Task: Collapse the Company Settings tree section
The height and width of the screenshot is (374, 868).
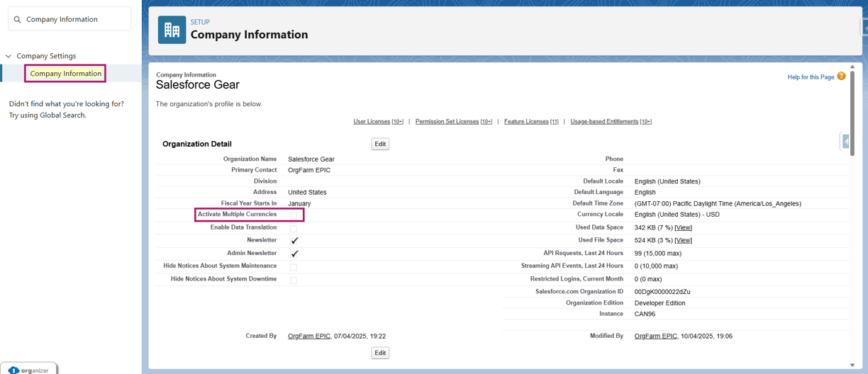Action: click(9, 56)
